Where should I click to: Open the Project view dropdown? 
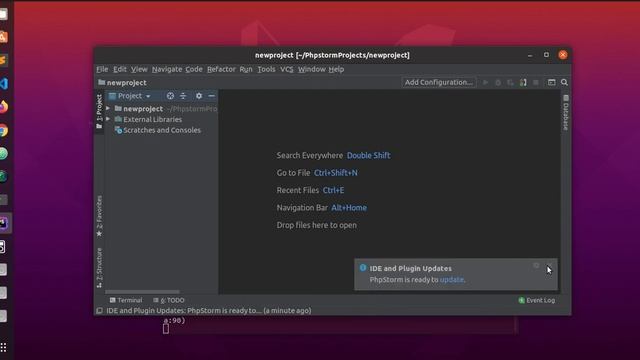(x=130, y=96)
